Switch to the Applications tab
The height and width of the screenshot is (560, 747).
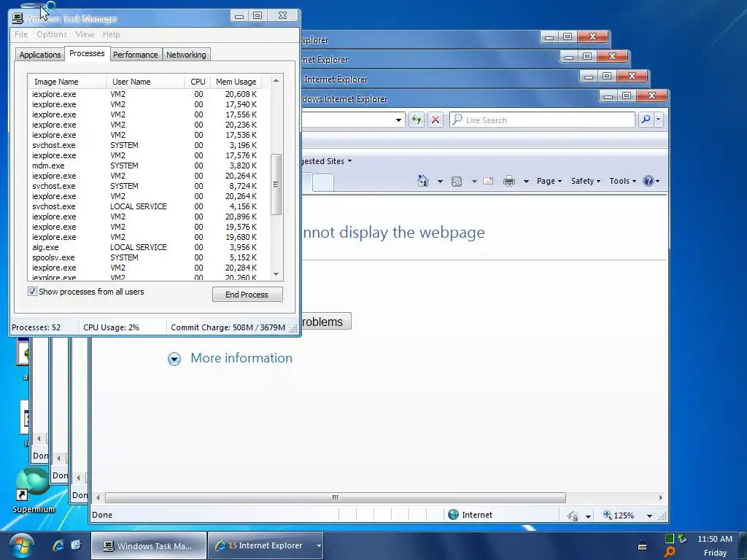pyautogui.click(x=40, y=55)
